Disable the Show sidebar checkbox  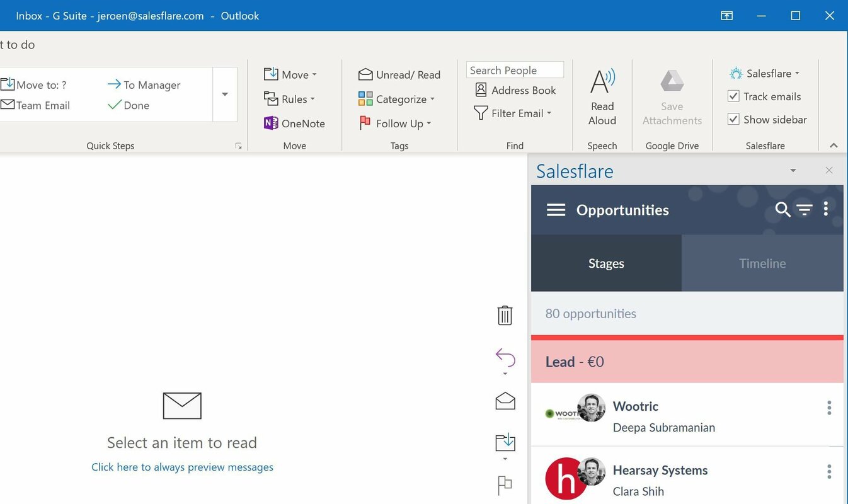733,119
